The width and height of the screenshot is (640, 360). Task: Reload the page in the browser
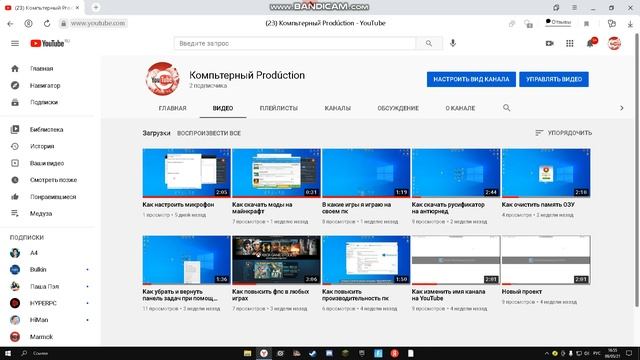pyautogui.click(x=47, y=24)
